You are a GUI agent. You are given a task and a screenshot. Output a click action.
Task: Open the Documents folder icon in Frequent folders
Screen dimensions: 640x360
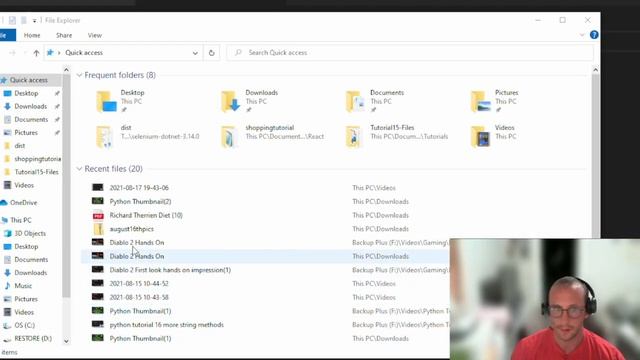click(x=355, y=102)
